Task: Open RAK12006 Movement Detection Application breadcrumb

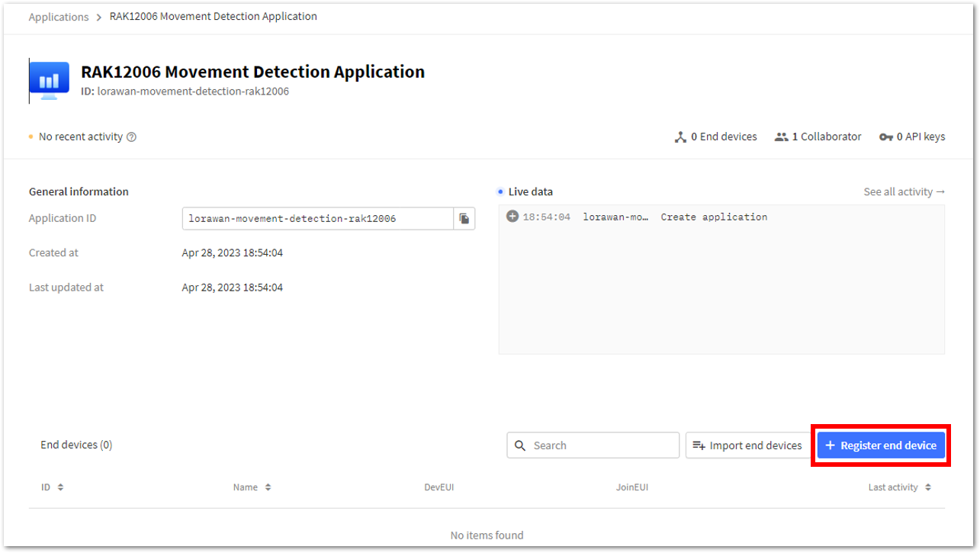Action: (x=214, y=16)
